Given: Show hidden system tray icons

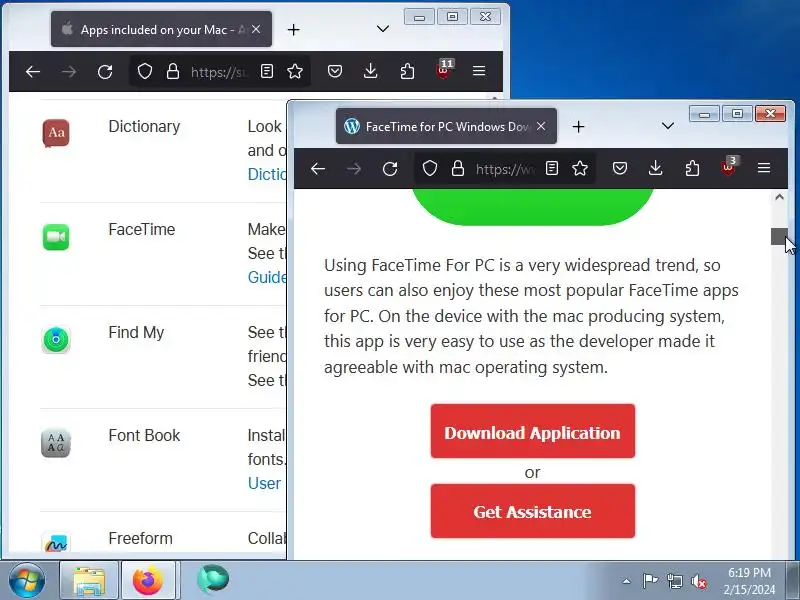Looking at the screenshot, I should (x=627, y=581).
